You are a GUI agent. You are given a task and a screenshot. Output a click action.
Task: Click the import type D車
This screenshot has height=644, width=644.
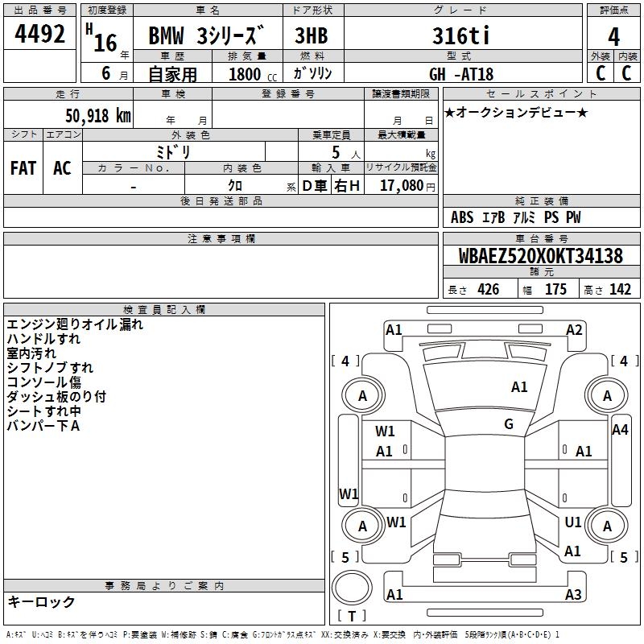pos(314,186)
